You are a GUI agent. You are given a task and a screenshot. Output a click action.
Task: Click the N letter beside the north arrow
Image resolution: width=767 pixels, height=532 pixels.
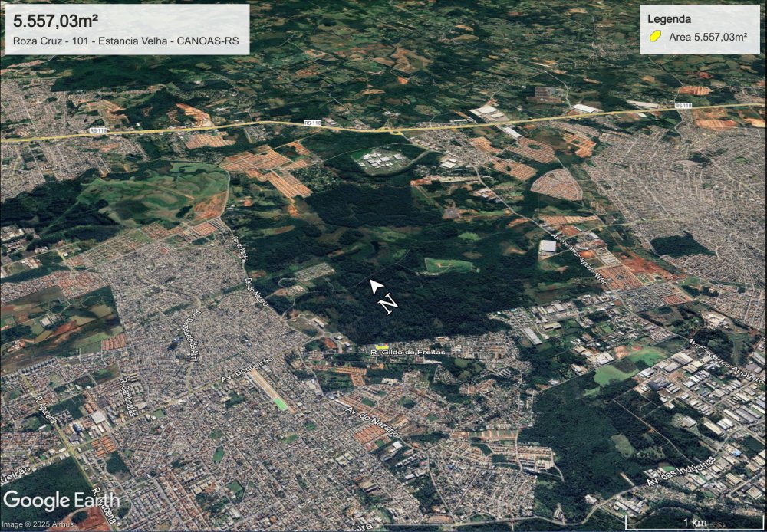tap(390, 304)
